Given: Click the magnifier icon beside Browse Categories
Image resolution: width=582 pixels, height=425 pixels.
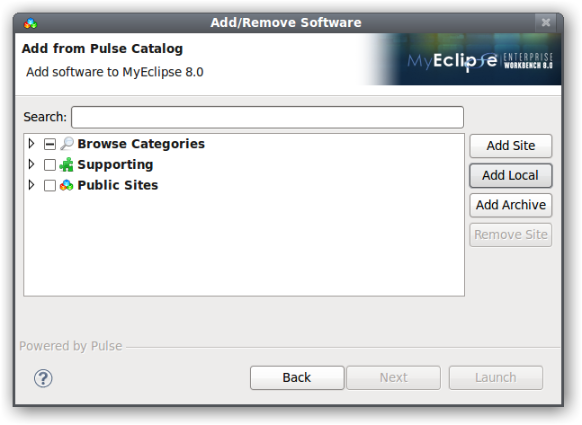Looking at the screenshot, I should coord(67,144).
